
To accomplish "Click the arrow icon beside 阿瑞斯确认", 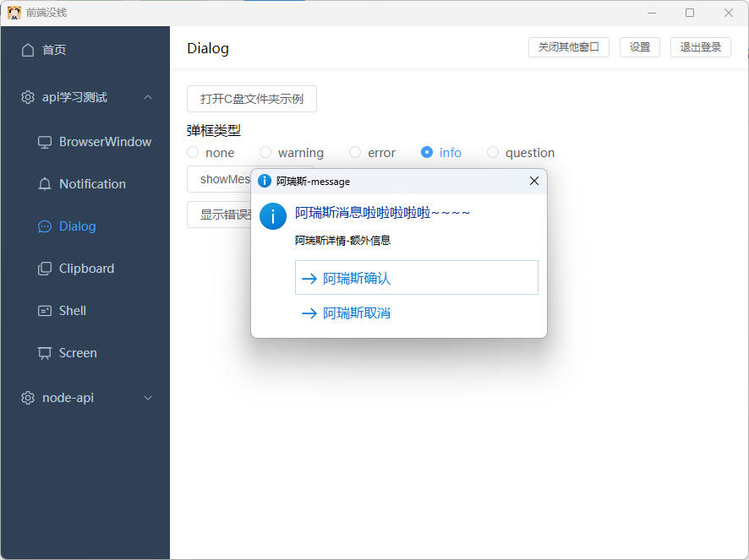I will (309, 279).
